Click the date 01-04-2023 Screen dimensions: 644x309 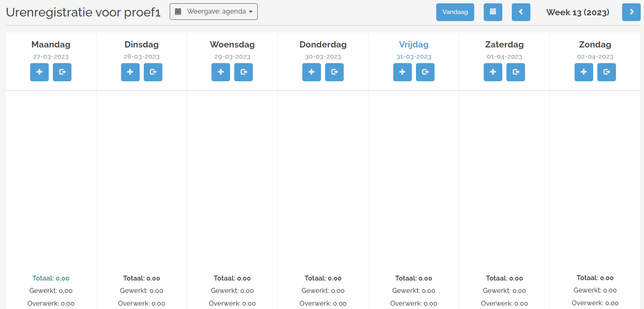click(504, 57)
